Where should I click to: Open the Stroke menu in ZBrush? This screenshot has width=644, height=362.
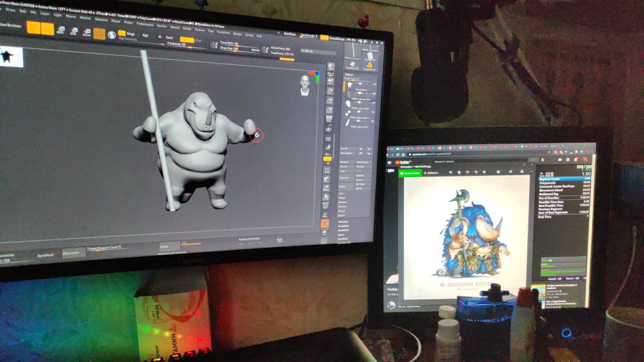pyautogui.click(x=187, y=28)
